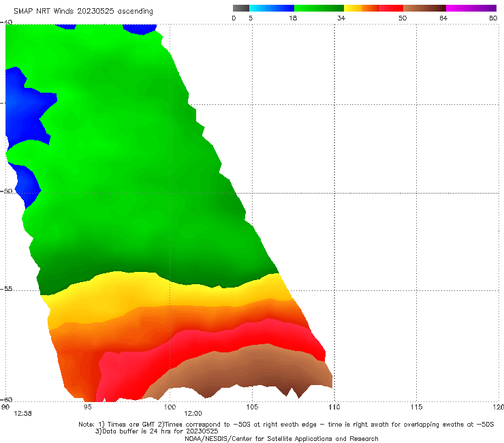The height and width of the screenshot is (443, 504).
Task: Click the blue 5-18 segment of the color bar
Action: point(272,8)
